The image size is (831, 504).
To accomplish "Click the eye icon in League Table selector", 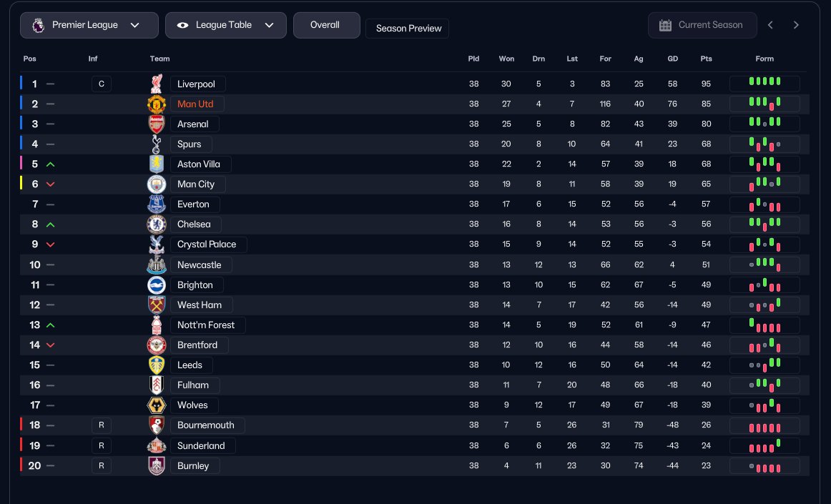I will tap(183, 25).
